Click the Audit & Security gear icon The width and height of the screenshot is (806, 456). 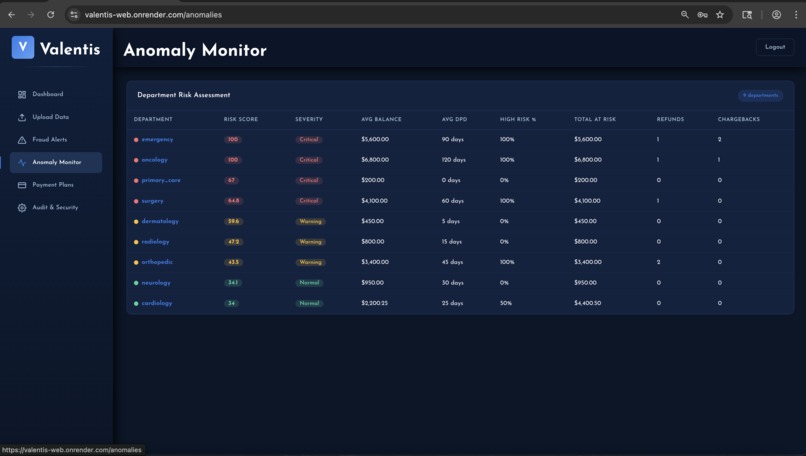coord(22,208)
